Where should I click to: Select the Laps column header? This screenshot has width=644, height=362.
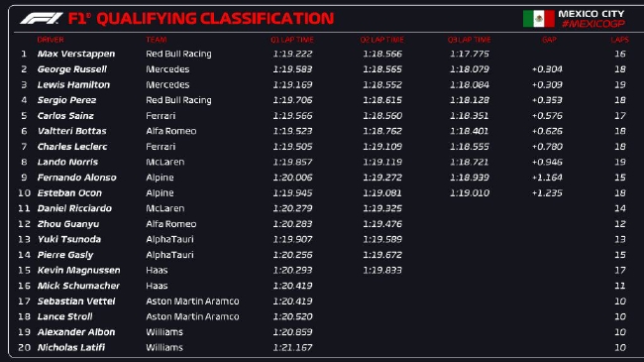[x=619, y=40]
